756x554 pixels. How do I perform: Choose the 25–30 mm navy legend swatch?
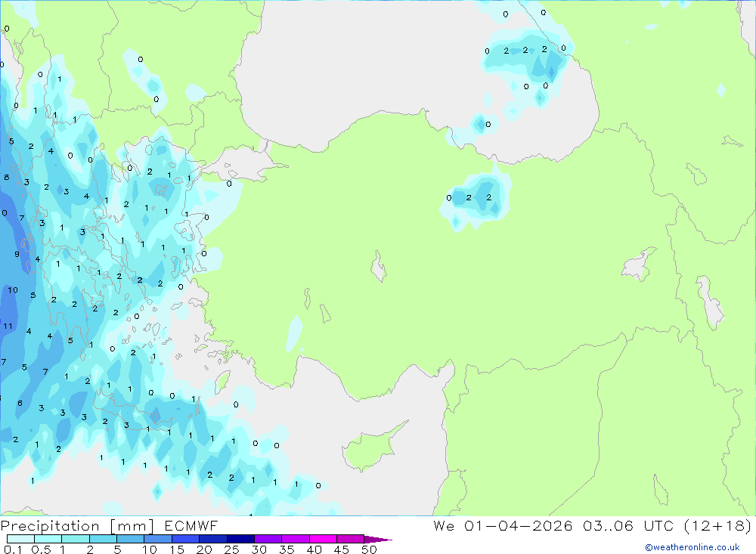click(x=240, y=539)
